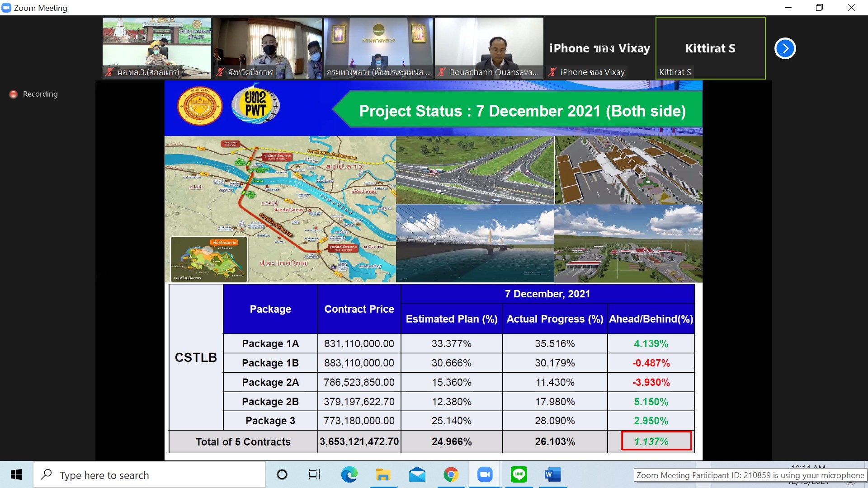Click the Type here to search box
The image size is (868, 488).
149,475
